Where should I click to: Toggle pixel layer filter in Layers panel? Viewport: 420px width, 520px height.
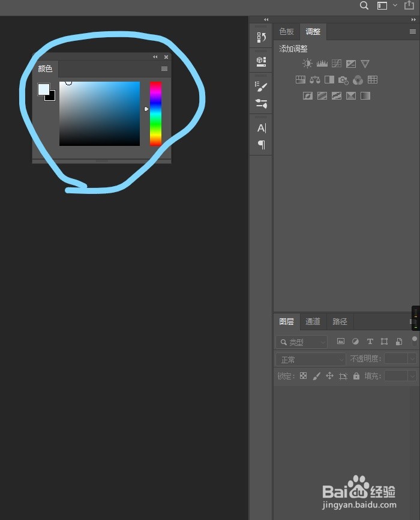tap(341, 341)
